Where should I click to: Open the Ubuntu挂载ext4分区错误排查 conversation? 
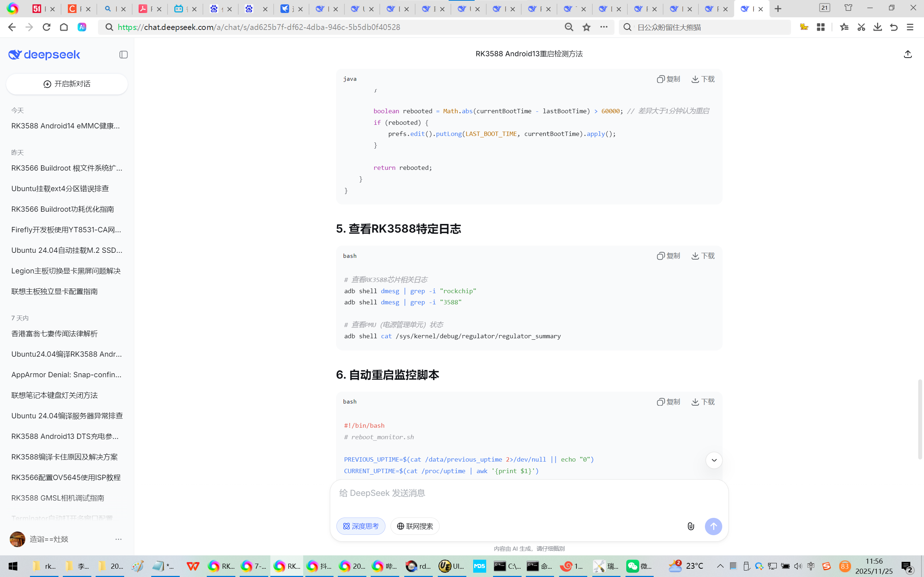[x=60, y=189]
